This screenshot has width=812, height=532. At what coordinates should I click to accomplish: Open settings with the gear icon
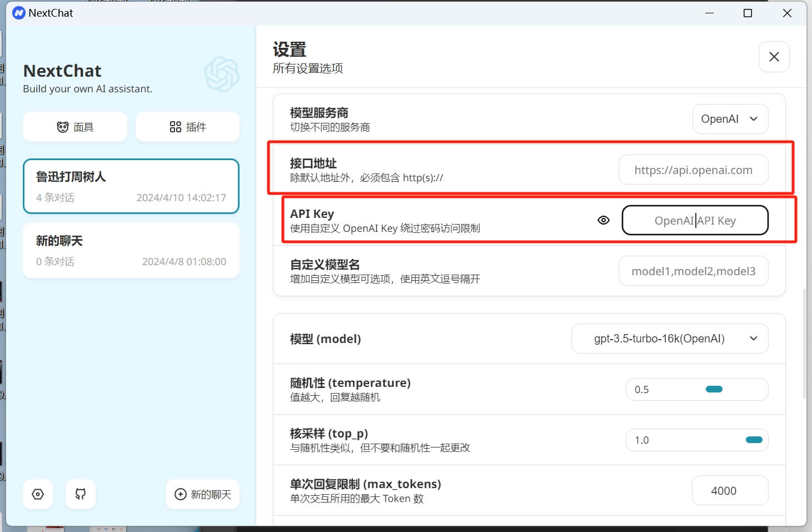pos(37,494)
